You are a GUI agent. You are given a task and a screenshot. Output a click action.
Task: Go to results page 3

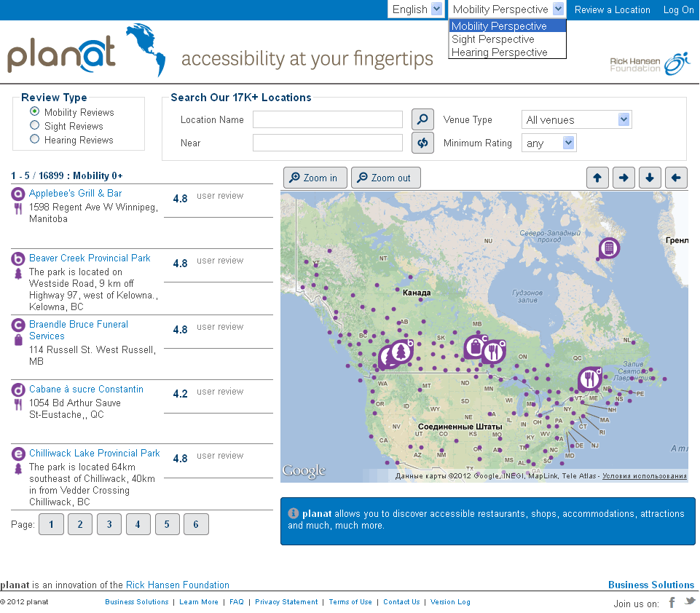109,524
